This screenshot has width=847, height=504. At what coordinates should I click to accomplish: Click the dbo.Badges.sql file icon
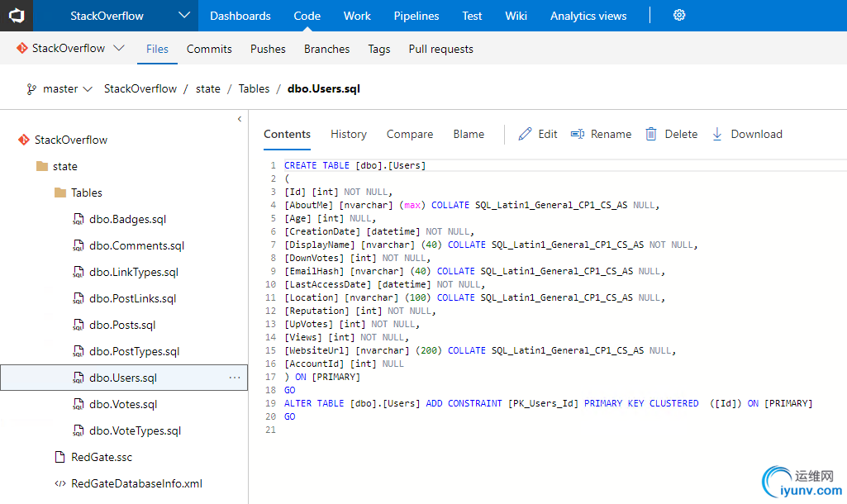click(79, 219)
